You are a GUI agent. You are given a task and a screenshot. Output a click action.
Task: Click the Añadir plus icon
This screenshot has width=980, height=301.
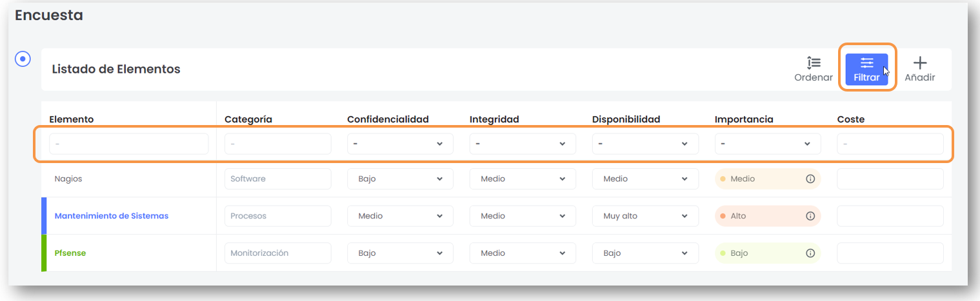[919, 69]
